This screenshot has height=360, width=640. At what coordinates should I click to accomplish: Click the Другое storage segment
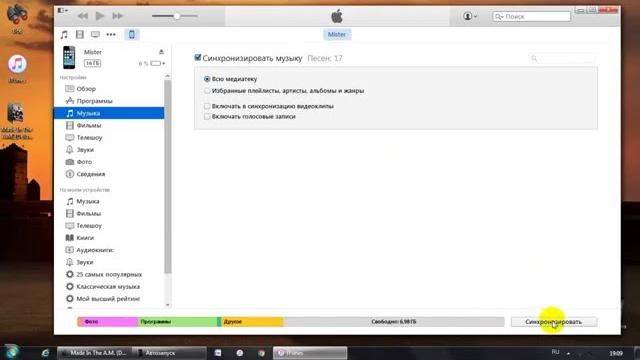click(x=253, y=322)
